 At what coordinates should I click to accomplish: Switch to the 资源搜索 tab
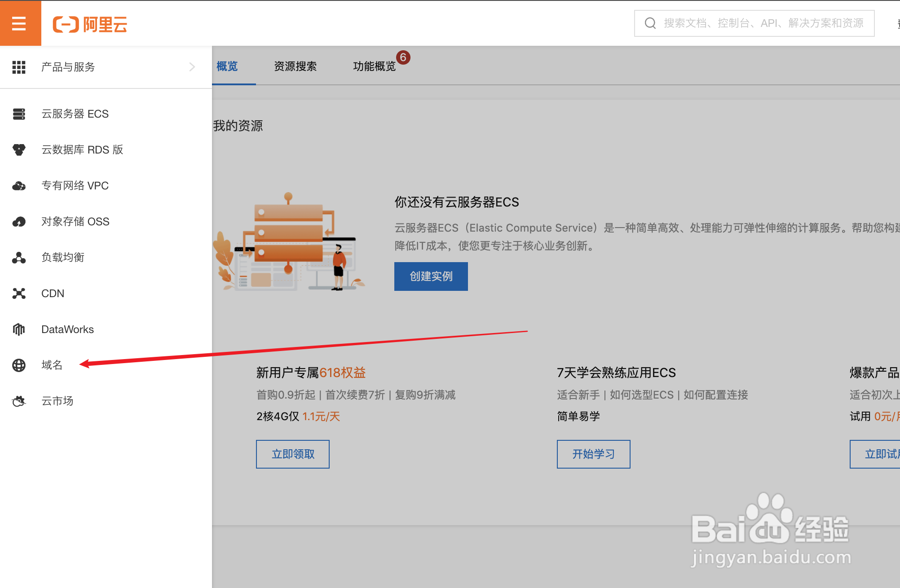(295, 66)
